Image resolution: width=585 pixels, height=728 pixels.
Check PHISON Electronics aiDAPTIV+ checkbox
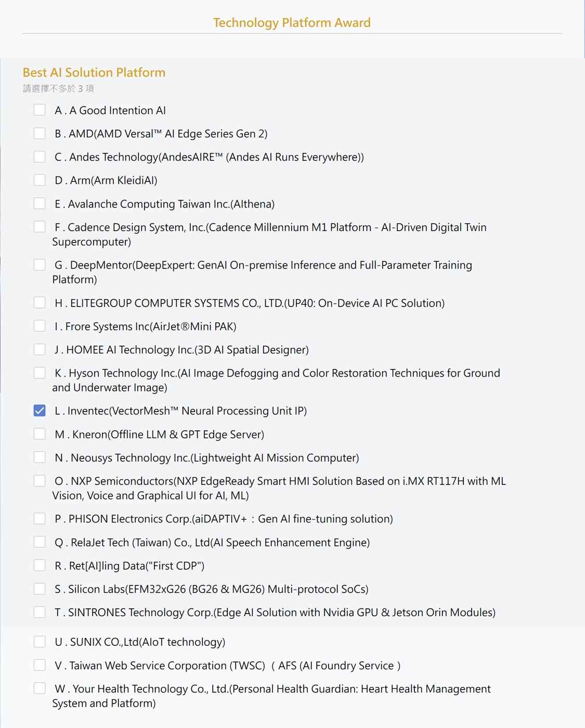tap(40, 518)
